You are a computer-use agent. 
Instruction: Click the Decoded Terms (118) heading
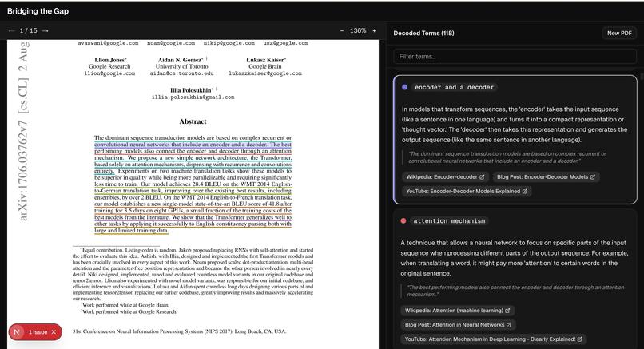click(423, 34)
